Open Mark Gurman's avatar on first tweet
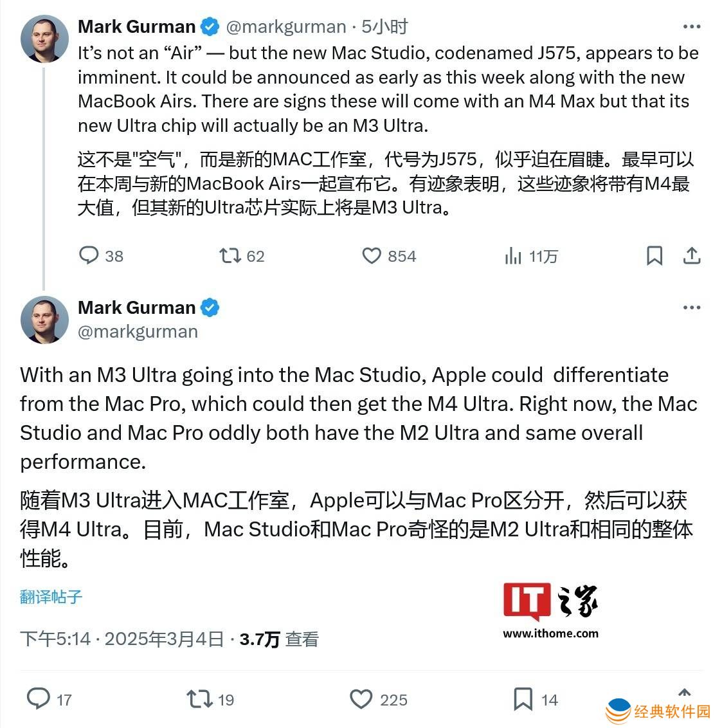This screenshot has height=728, width=722. pyautogui.click(x=44, y=39)
